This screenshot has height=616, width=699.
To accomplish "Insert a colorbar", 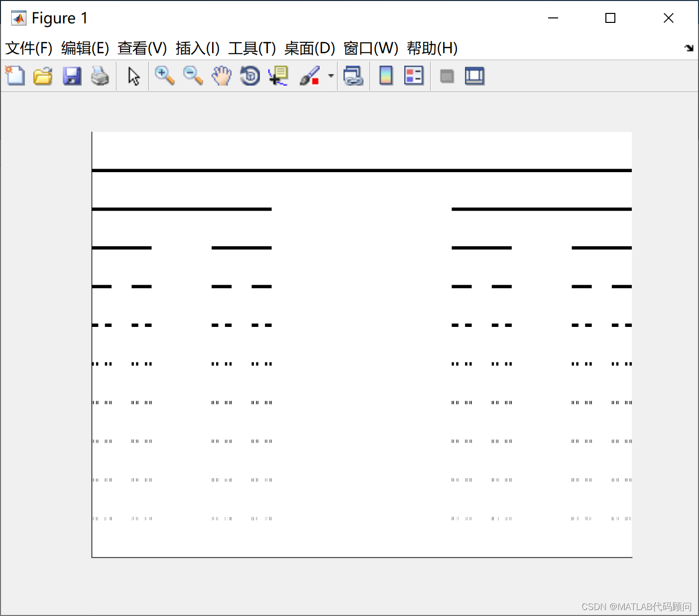I will pos(386,76).
